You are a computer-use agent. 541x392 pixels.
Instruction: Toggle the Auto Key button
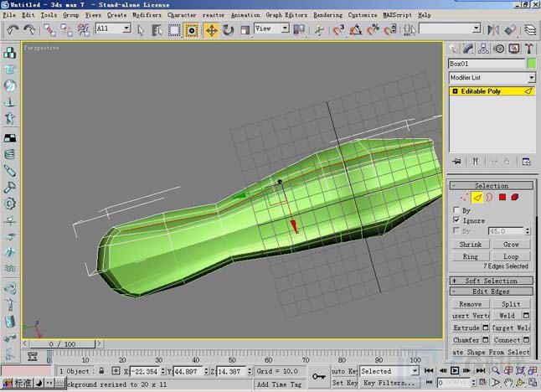point(344,371)
